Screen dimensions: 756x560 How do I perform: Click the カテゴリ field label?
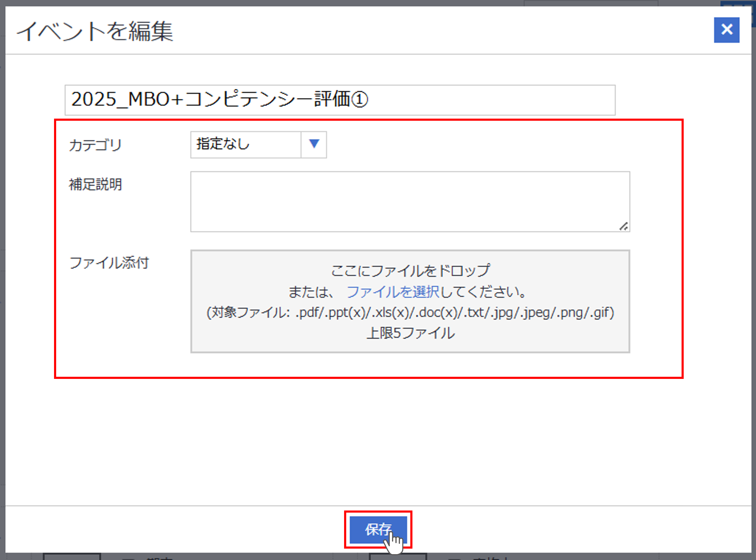click(95, 145)
